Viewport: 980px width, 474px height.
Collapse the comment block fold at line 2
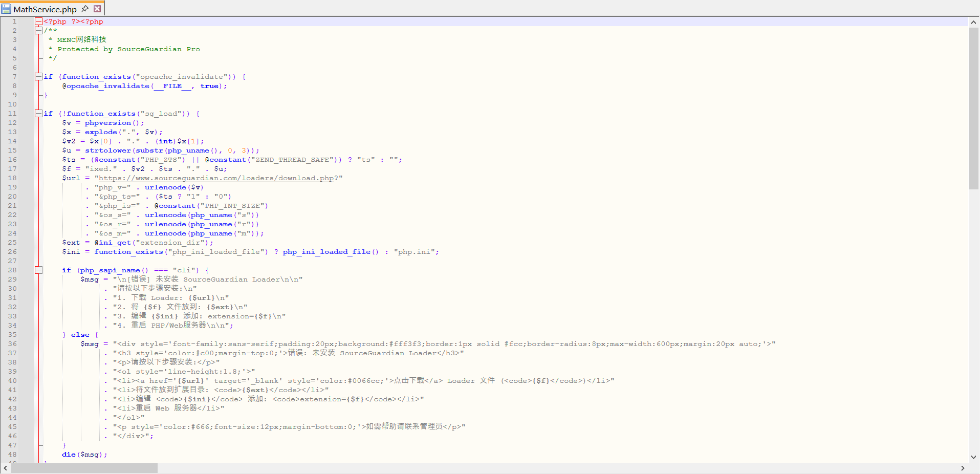(38, 31)
